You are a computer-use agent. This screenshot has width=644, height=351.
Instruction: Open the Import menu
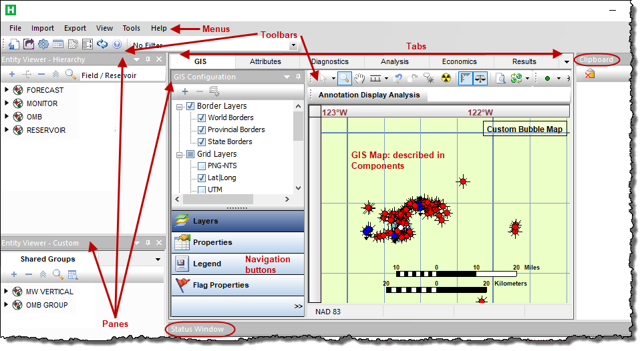point(43,28)
